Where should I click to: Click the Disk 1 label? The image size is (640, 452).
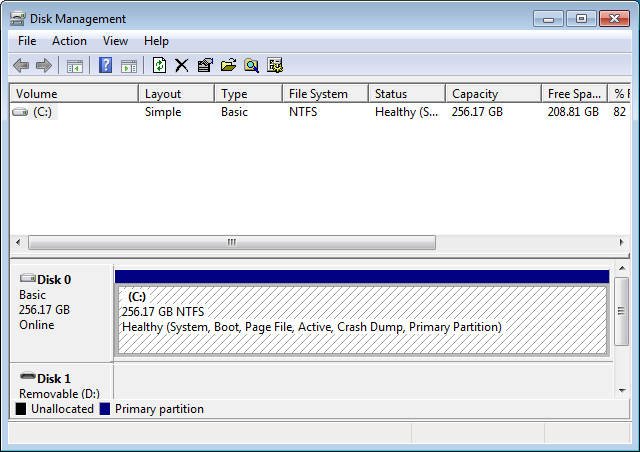(54, 379)
